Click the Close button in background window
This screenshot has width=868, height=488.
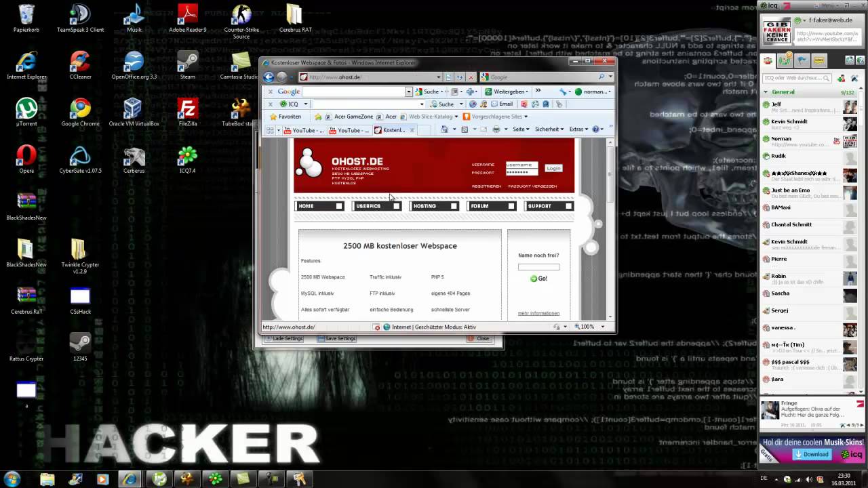pos(478,338)
